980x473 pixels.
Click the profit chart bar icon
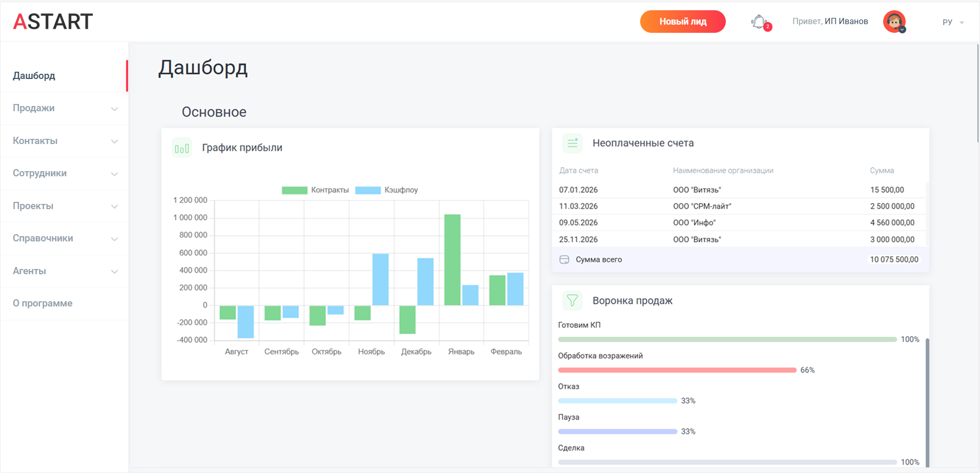click(181, 148)
